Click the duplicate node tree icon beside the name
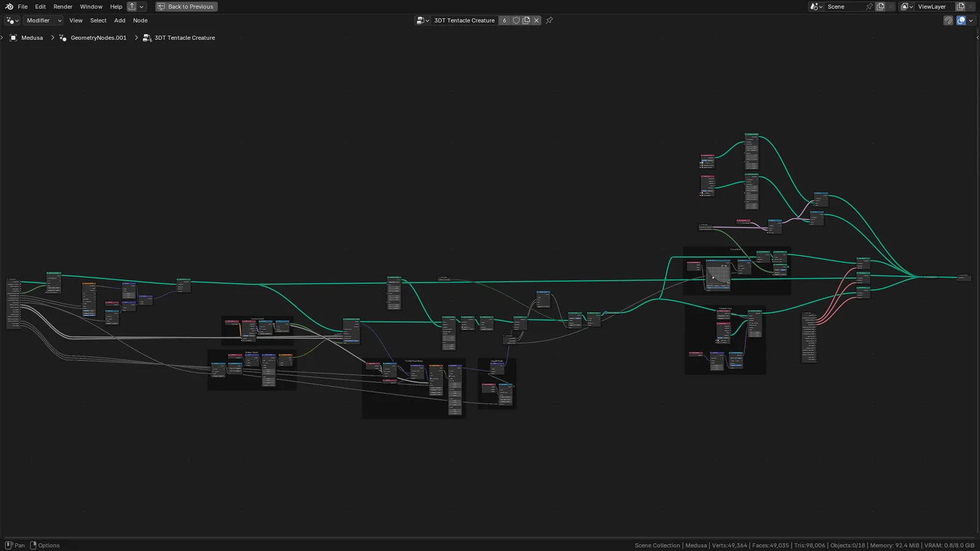Screen dimensions: 980x551 tap(526, 20)
